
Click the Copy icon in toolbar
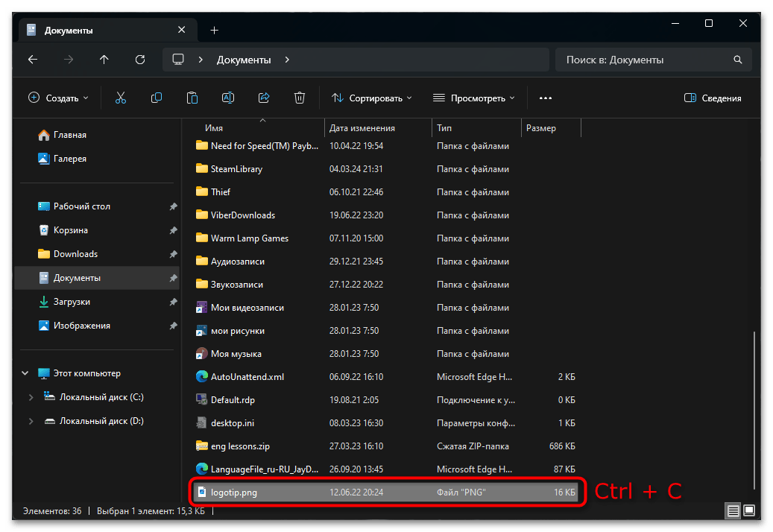[x=157, y=98]
